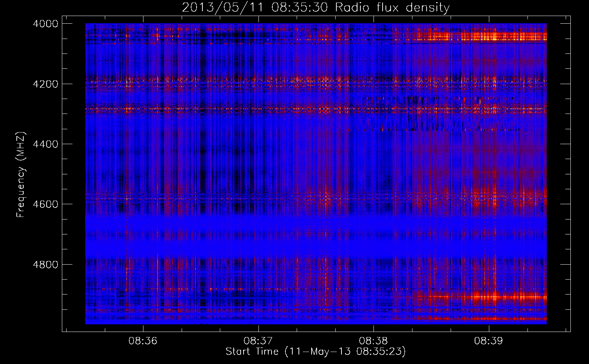
Task: Select the 4600 frequency axis label
Action: (x=46, y=204)
